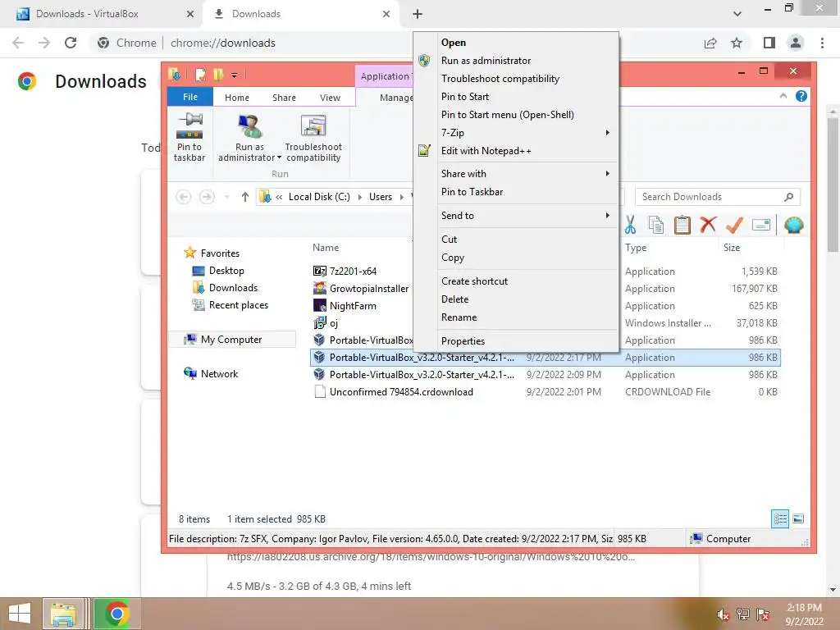
Task: Bookmark this page with the star icon
Action: [737, 43]
